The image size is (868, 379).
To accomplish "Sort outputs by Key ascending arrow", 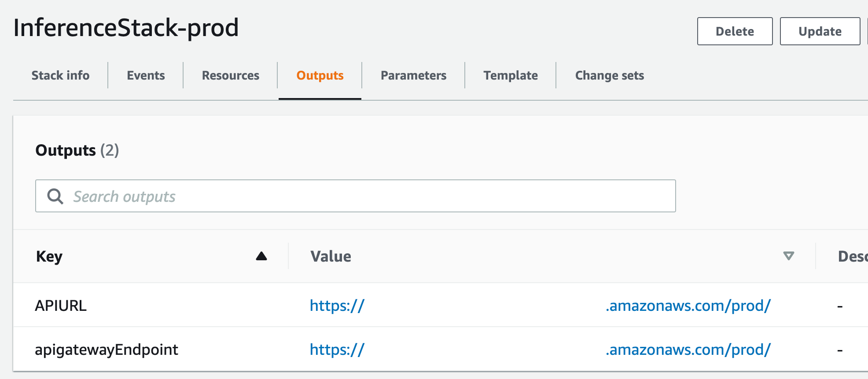I will 261,256.
